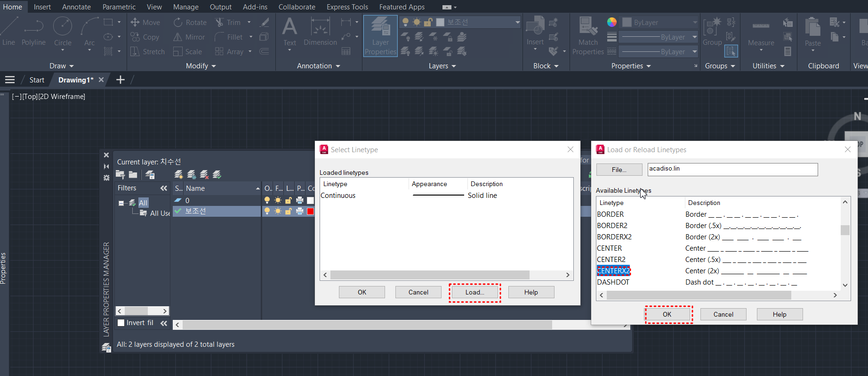Expand the Block panel dropdown
Image resolution: width=868 pixels, height=376 pixels.
pyautogui.click(x=546, y=66)
